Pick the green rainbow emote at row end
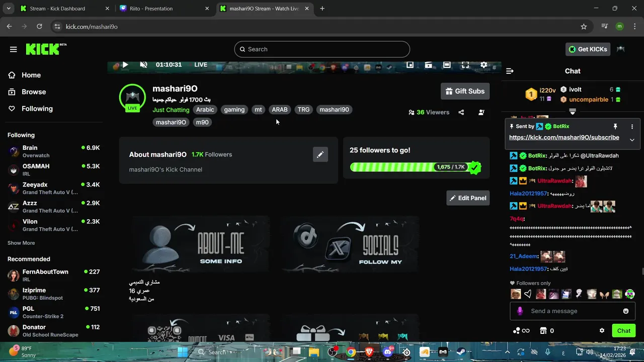The width and height of the screenshot is (644, 362). click(x=630, y=294)
